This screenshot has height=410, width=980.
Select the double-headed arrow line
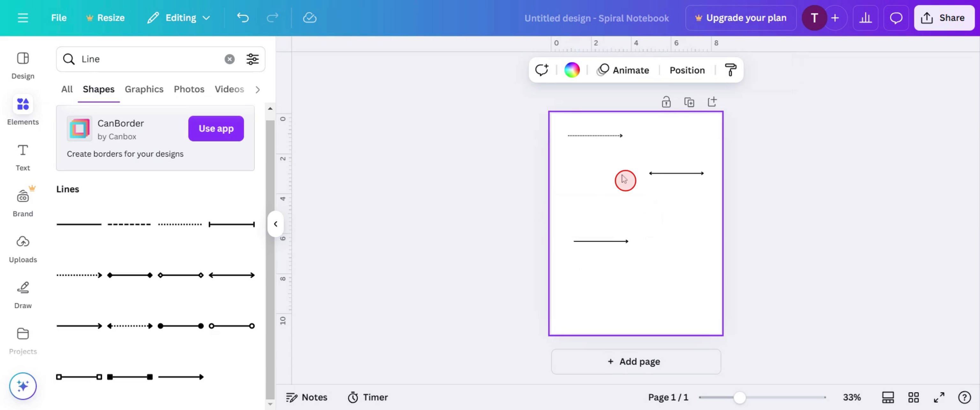pos(231,275)
